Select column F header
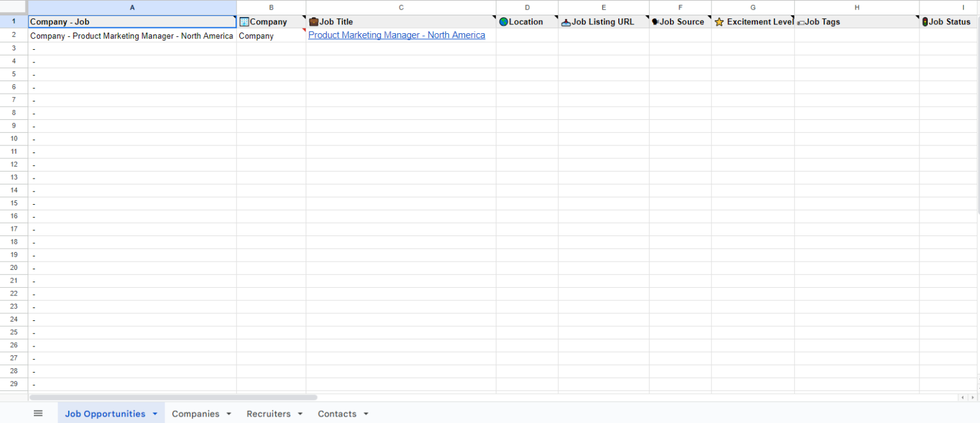 (x=680, y=8)
